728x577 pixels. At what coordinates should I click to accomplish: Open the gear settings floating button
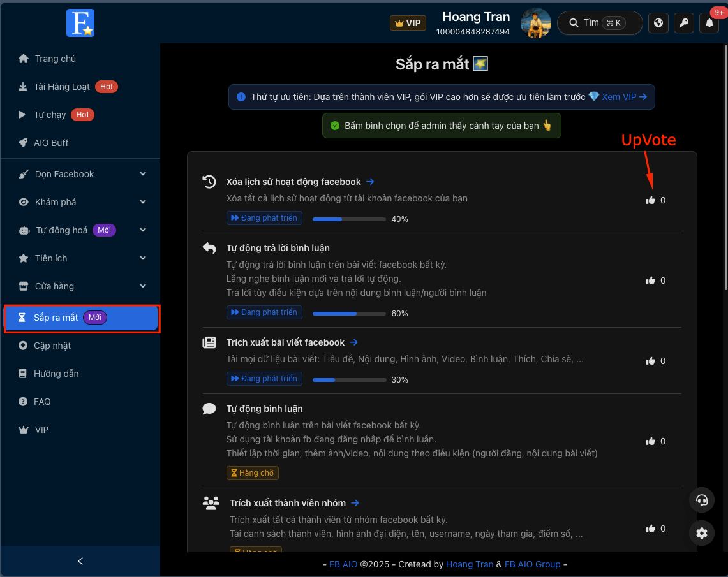(x=702, y=534)
